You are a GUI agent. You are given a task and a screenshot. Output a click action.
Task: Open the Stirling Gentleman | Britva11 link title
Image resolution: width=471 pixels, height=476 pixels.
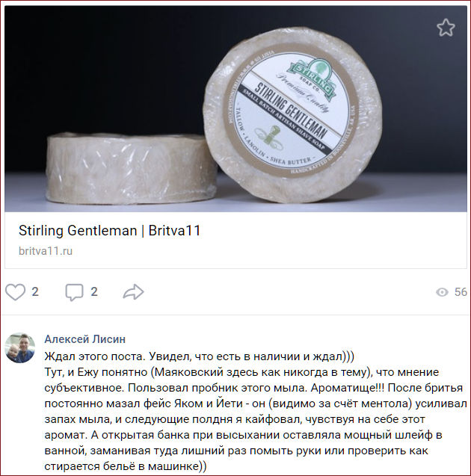[110, 230]
